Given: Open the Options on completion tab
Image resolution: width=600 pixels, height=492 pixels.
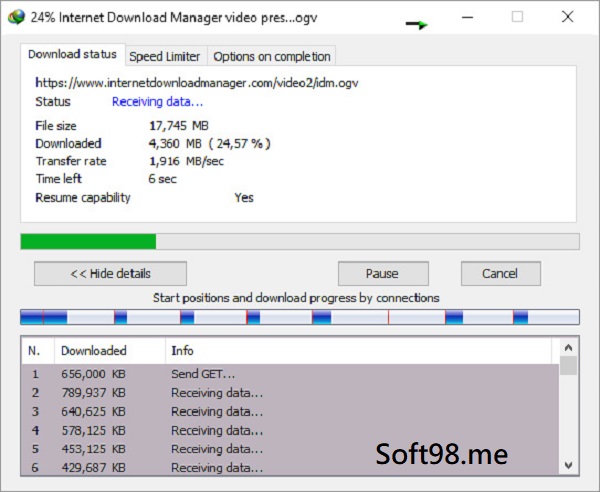Looking at the screenshot, I should pos(272,57).
